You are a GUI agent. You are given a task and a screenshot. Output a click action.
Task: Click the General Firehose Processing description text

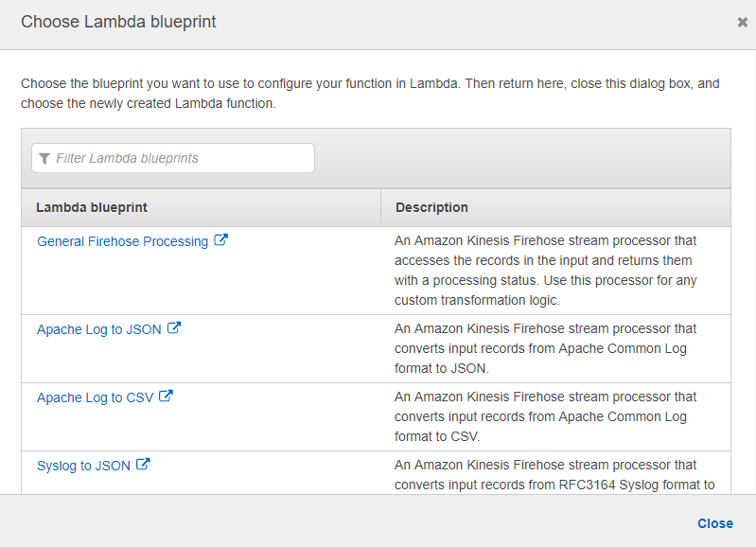click(545, 270)
